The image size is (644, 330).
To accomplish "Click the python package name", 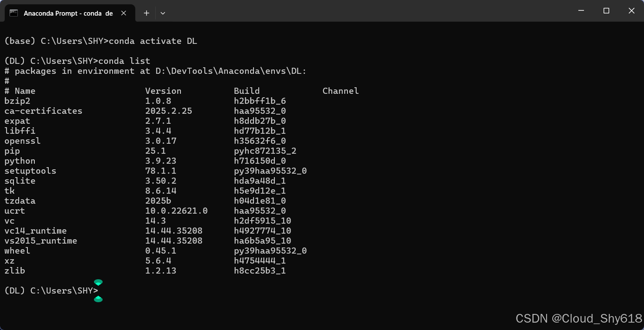I will click(20, 161).
